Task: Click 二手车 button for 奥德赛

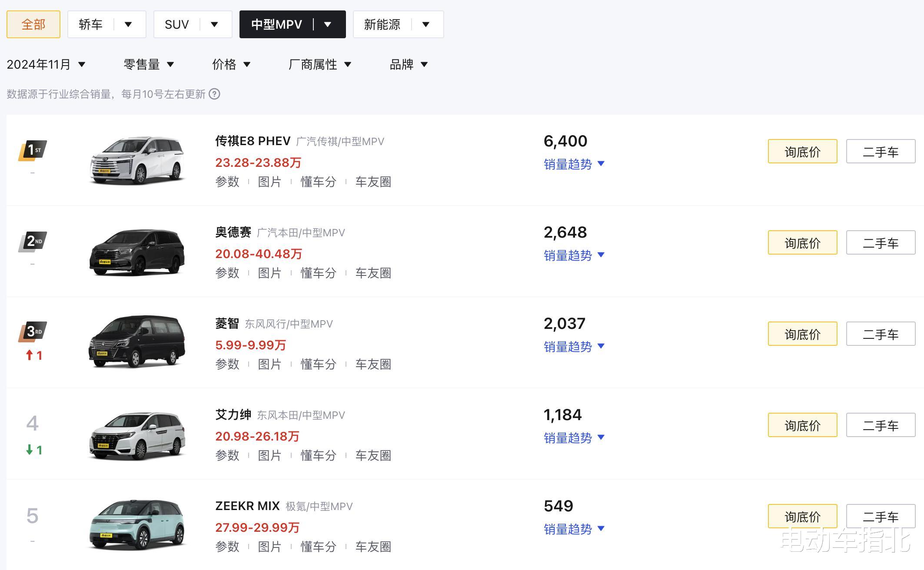Action: pyautogui.click(x=881, y=243)
